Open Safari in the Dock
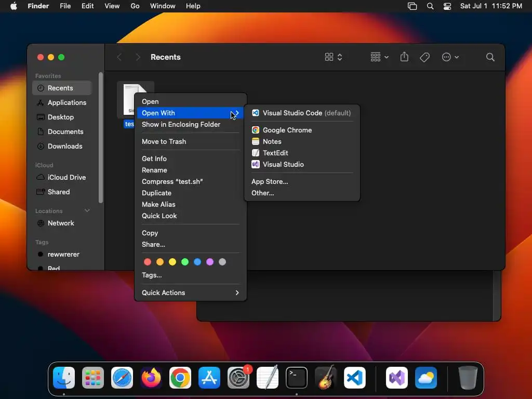The height and width of the screenshot is (399, 532). (122, 378)
